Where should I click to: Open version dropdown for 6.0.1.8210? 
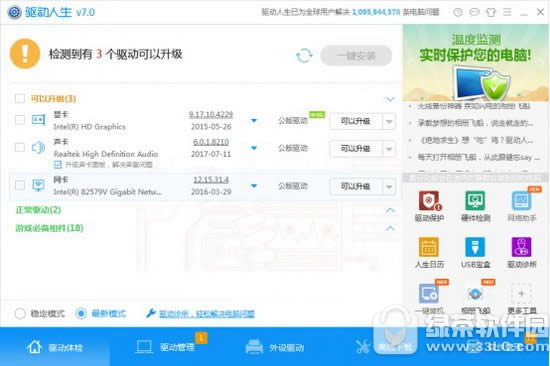coord(254,148)
